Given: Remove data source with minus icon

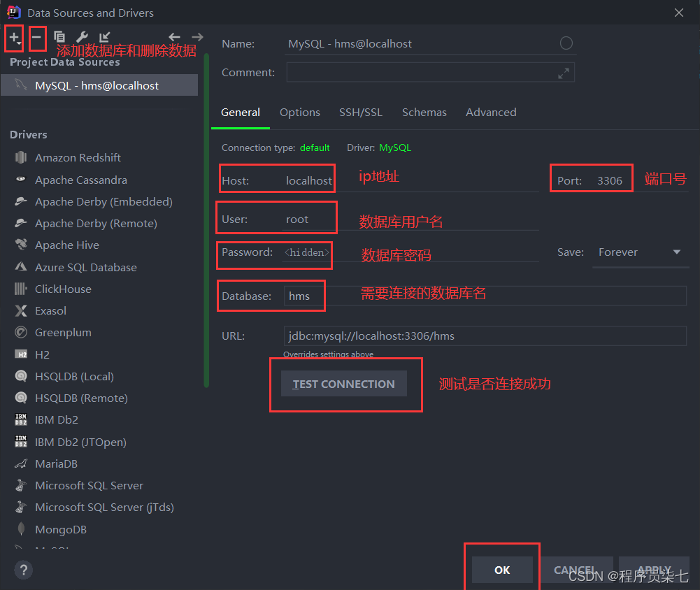Looking at the screenshot, I should click(x=36, y=37).
